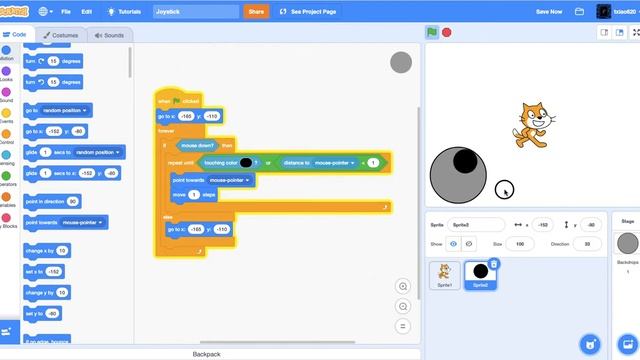Click the sprite Direction field
Image resolution: width=640 pixels, height=360 pixels.
587,244
